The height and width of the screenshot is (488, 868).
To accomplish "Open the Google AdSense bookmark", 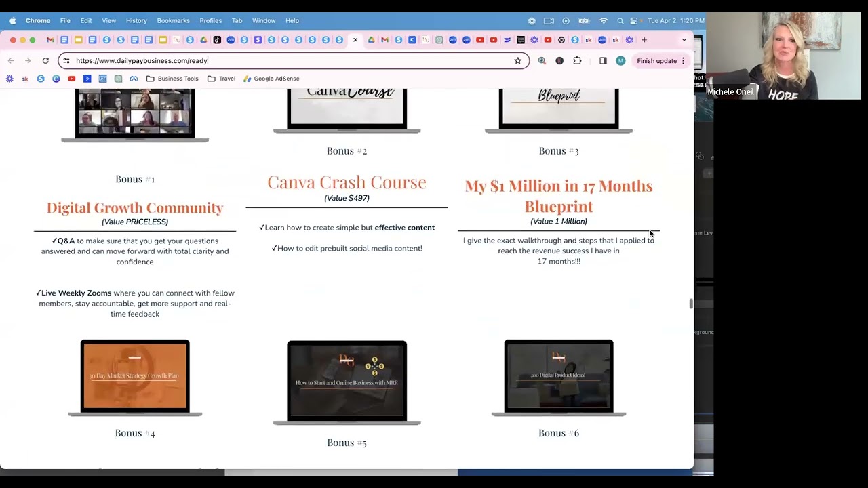I will tap(271, 79).
